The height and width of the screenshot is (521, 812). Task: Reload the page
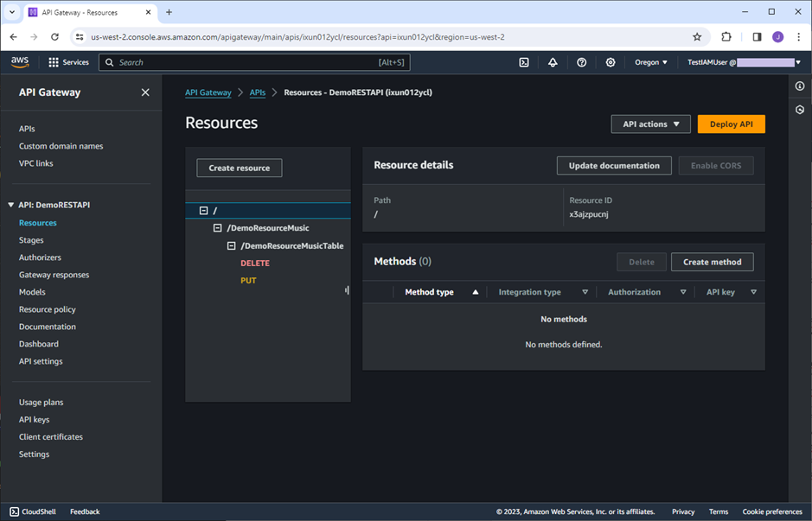[54, 37]
